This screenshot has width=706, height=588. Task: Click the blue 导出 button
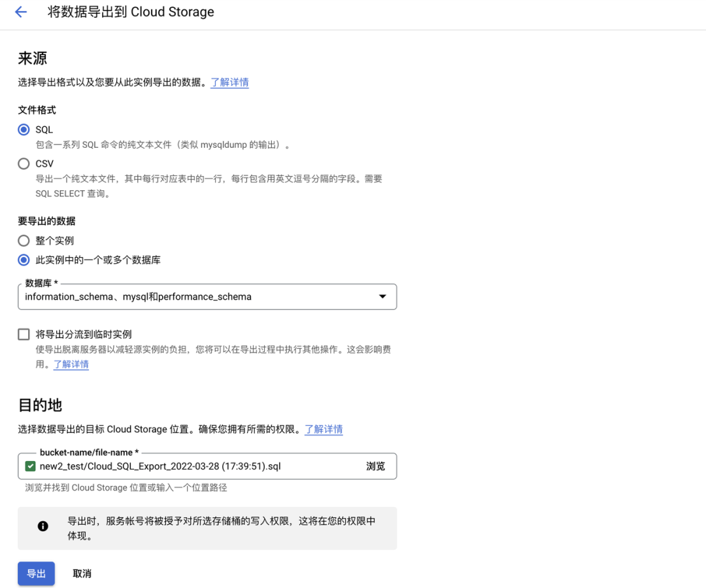(x=37, y=574)
